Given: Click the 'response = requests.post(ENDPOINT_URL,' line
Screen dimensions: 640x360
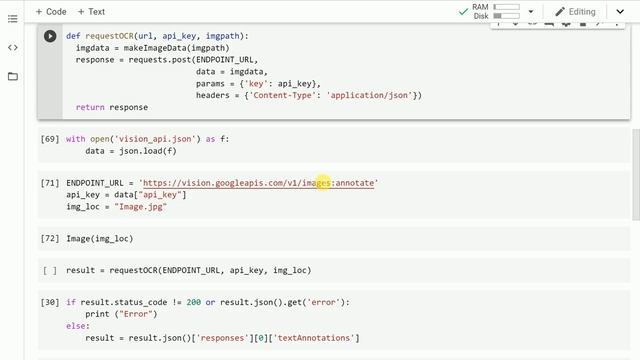Looking at the screenshot, I should 167,60.
